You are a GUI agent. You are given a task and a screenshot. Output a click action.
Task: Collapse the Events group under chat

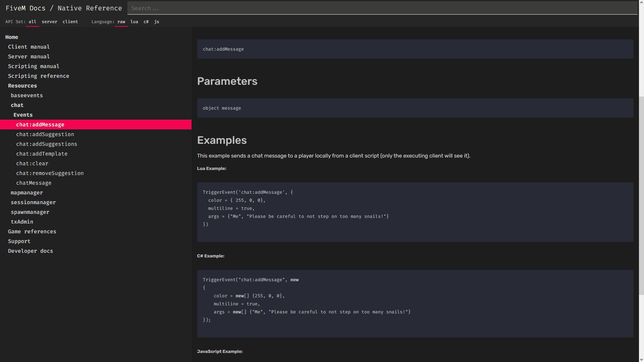click(x=23, y=115)
